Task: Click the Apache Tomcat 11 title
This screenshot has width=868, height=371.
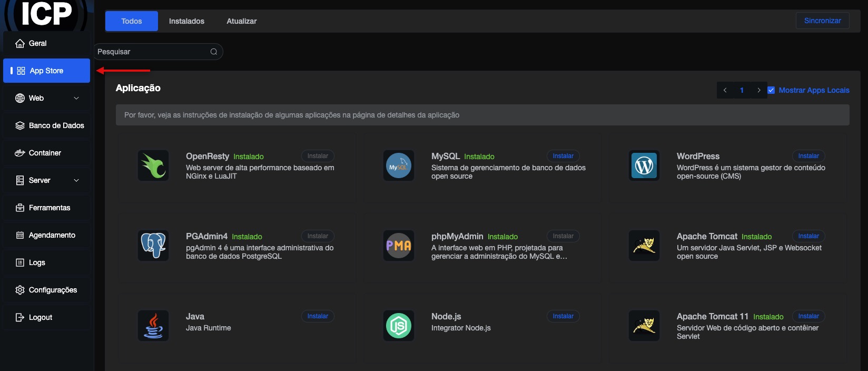Action: [713, 316]
